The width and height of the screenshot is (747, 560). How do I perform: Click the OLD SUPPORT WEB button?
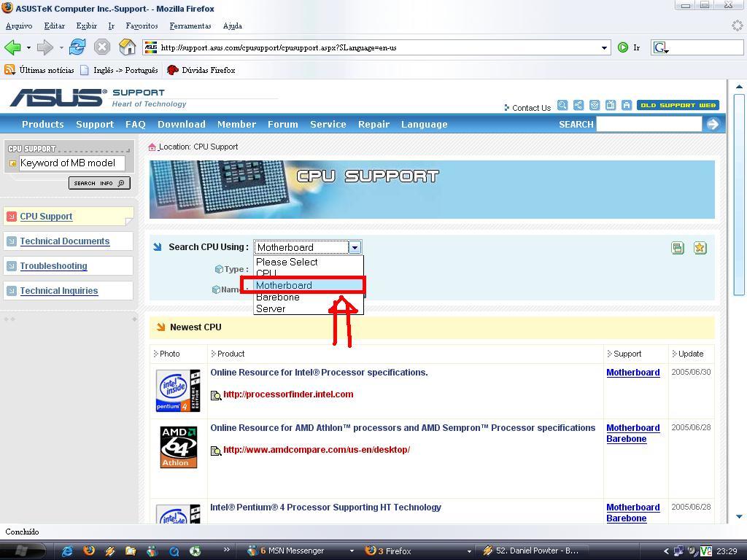click(x=678, y=105)
